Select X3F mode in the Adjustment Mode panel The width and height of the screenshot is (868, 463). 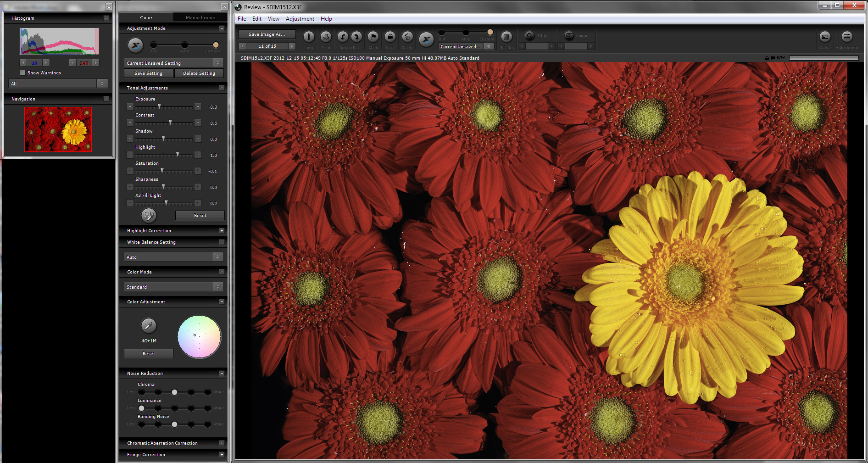click(x=153, y=45)
